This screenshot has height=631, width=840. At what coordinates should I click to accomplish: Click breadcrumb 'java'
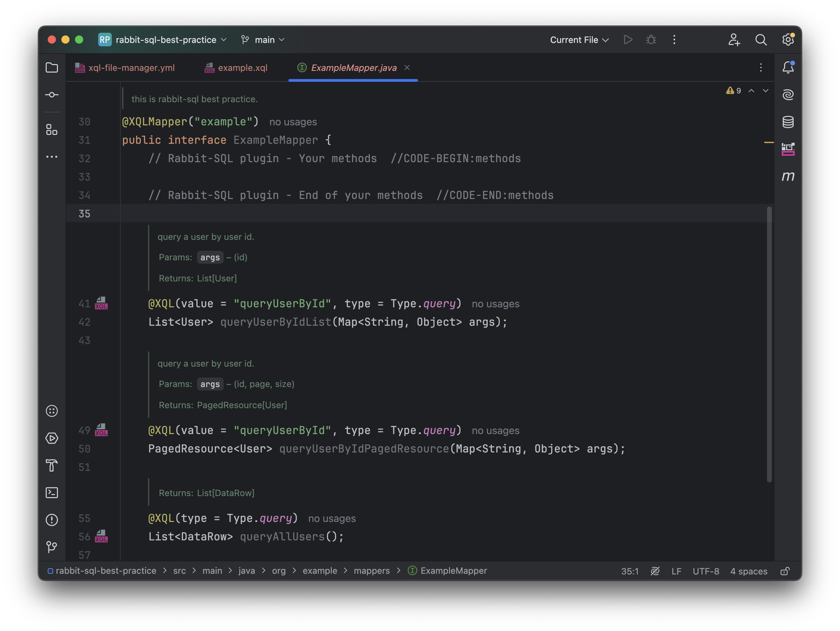click(x=246, y=571)
